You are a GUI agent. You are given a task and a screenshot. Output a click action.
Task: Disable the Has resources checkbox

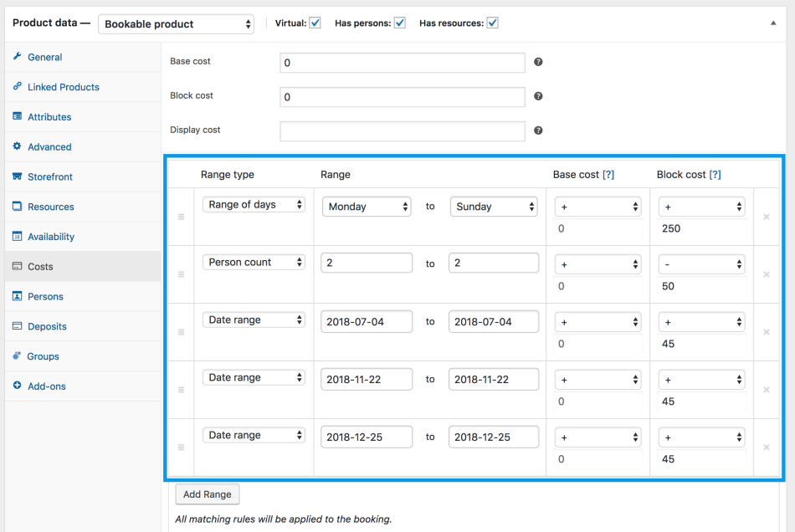coord(492,23)
